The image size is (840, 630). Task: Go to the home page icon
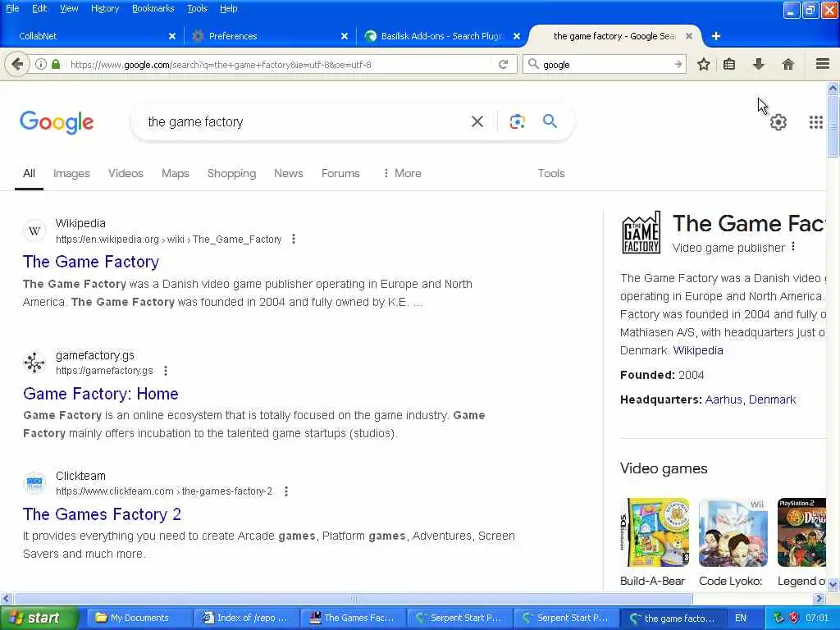(787, 64)
